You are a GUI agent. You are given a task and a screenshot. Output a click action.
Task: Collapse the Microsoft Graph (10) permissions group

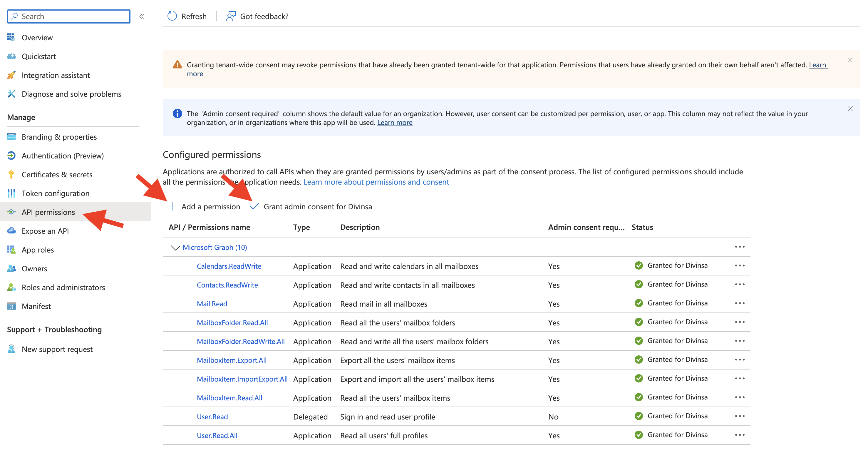click(x=175, y=248)
